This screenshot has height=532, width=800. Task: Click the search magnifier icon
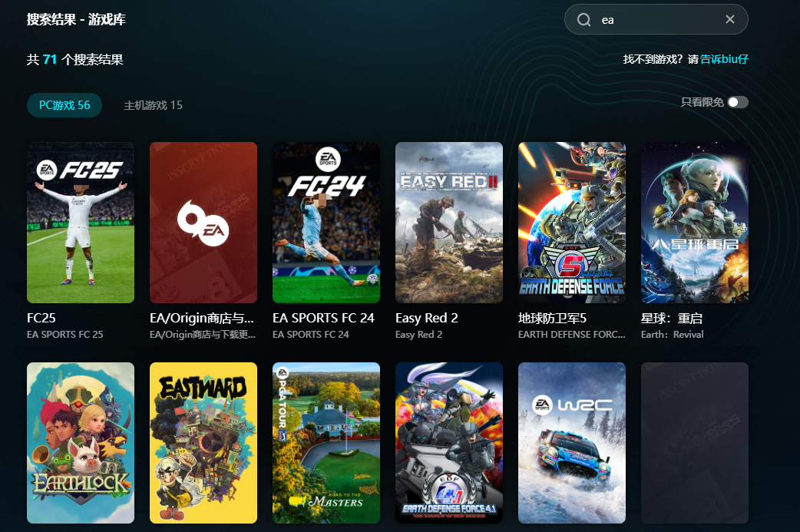pyautogui.click(x=584, y=20)
